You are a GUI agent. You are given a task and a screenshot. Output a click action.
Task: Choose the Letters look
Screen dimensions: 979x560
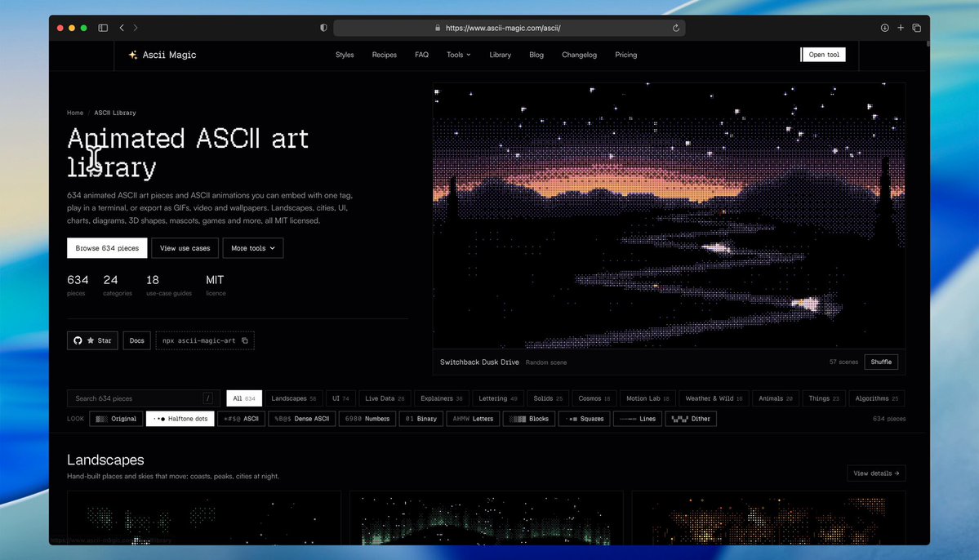tap(474, 419)
